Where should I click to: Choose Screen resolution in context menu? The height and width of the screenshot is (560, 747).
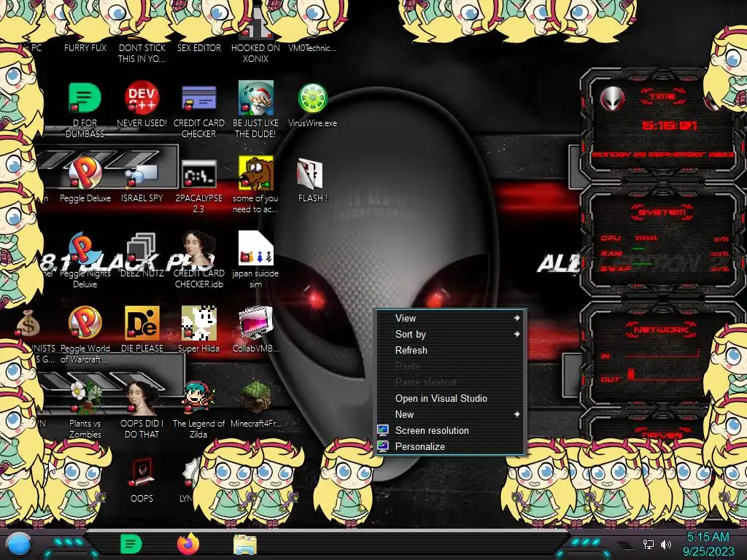[x=450, y=430]
